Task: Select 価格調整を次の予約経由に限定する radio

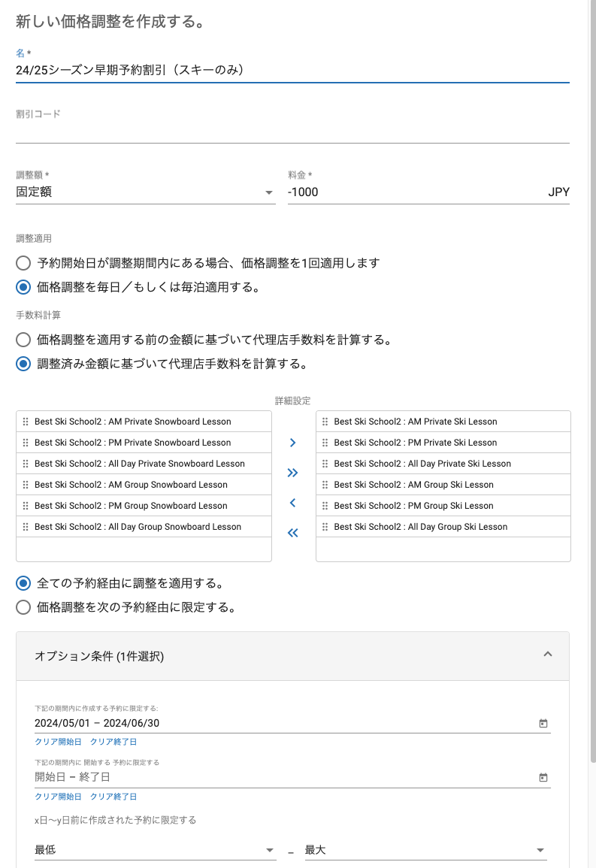Action: 23,607
